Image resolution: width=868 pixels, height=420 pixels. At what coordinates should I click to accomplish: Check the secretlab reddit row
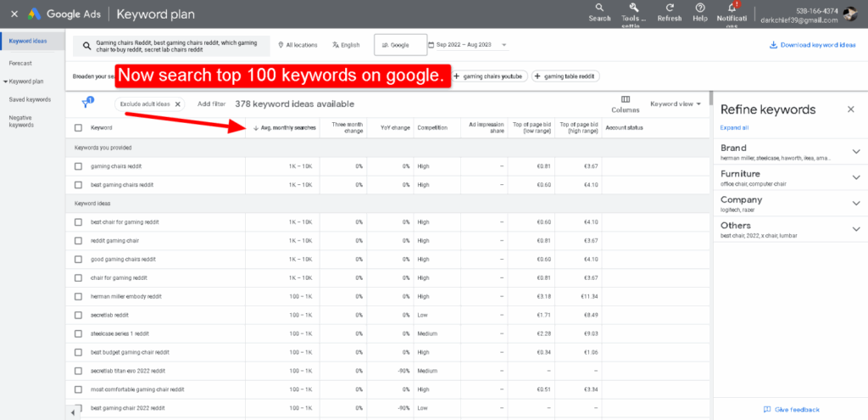tap(78, 315)
